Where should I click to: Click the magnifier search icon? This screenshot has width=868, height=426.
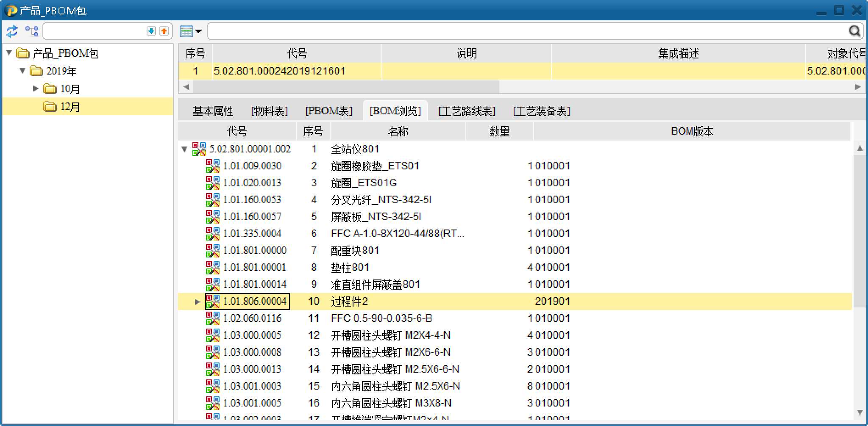pyautogui.click(x=854, y=31)
